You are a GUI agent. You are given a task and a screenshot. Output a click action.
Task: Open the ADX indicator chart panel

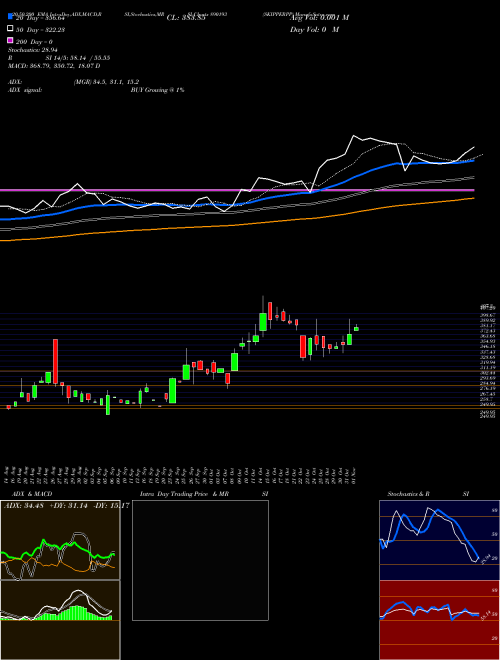pyautogui.click(x=60, y=540)
